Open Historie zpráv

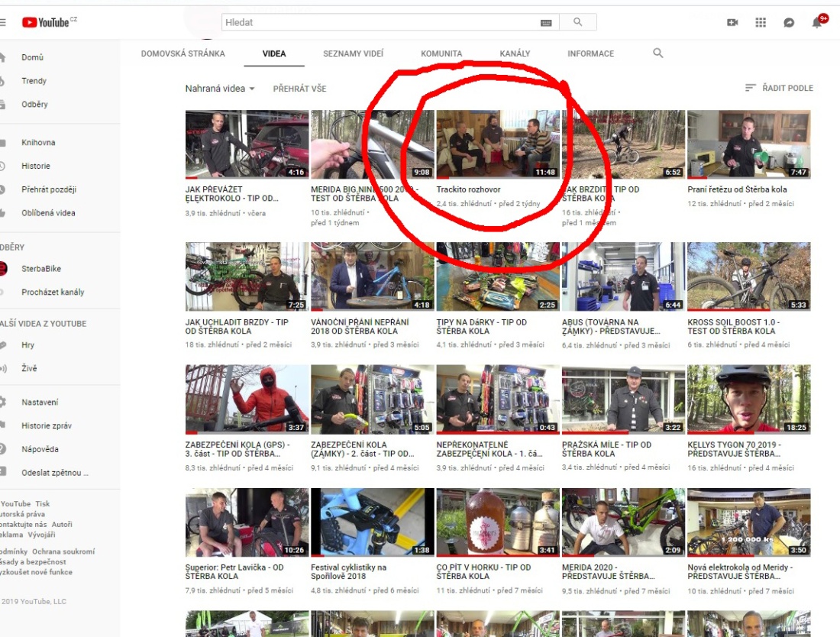46,426
